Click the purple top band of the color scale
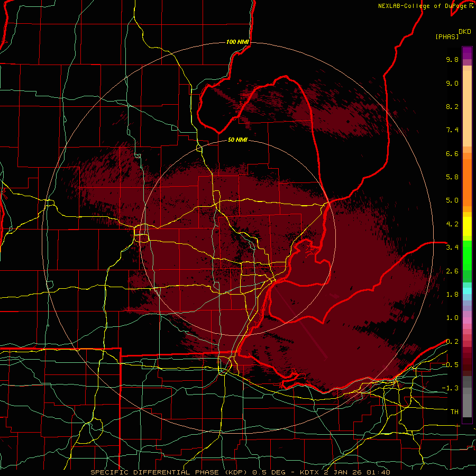Viewport: 476px width, 476px height. pyautogui.click(x=467, y=53)
